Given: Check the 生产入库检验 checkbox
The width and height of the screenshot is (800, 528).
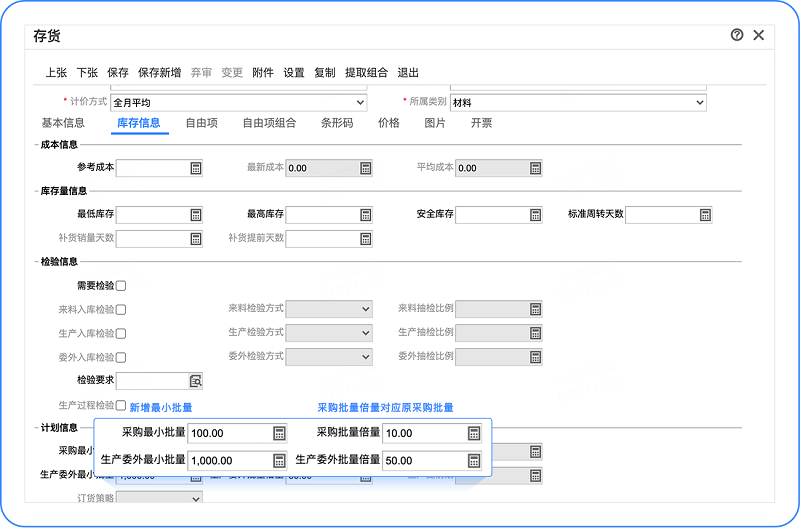Looking at the screenshot, I should pos(121,334).
